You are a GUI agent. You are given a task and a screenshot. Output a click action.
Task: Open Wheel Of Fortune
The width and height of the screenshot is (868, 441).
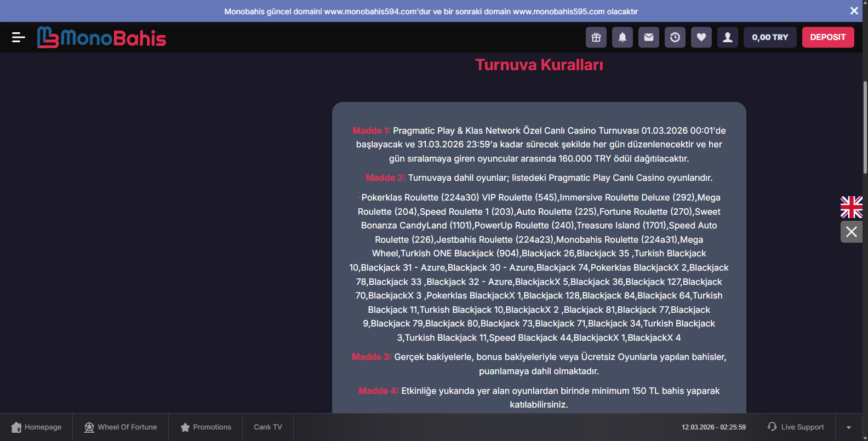coord(121,427)
